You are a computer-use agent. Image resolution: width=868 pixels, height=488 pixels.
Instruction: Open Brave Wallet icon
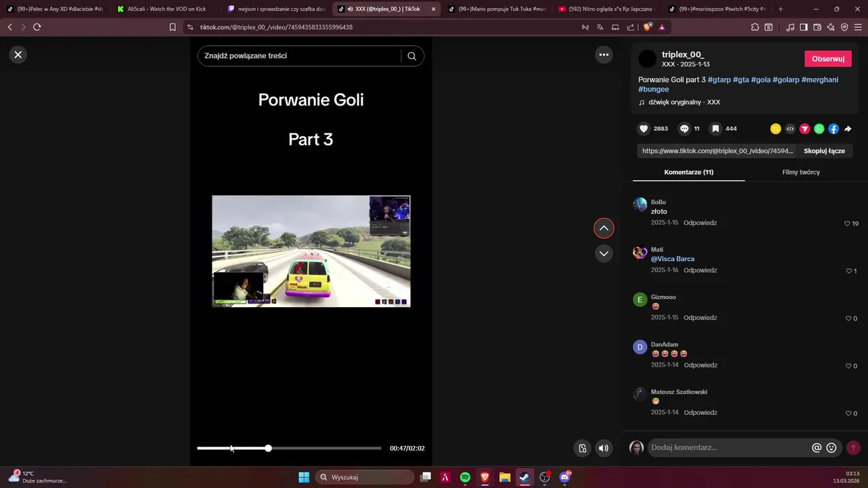pos(817,27)
